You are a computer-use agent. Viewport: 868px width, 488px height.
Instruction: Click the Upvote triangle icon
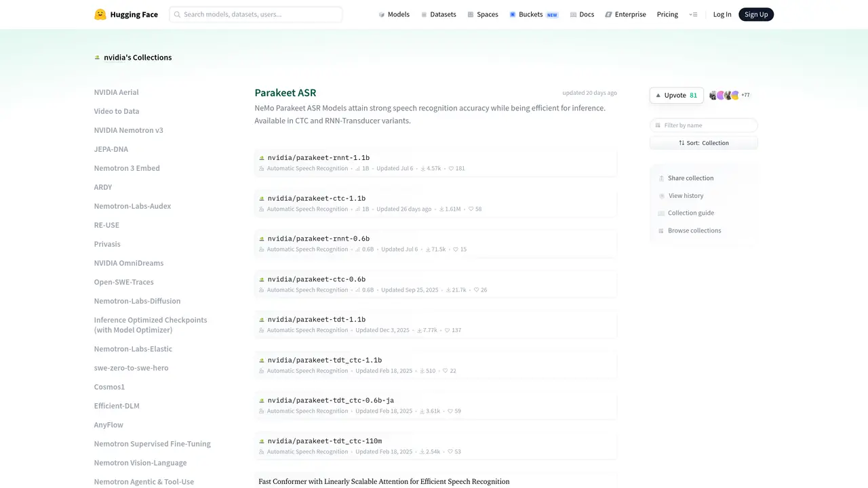click(x=658, y=96)
